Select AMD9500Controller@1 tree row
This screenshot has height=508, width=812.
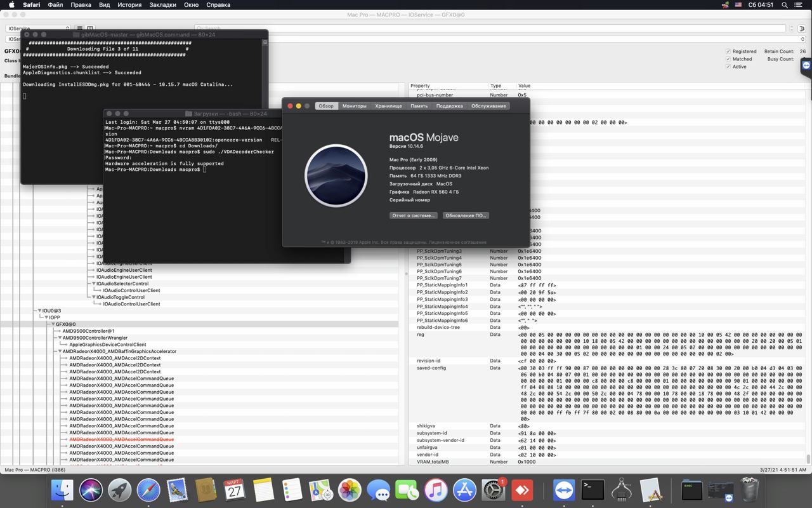(x=88, y=331)
